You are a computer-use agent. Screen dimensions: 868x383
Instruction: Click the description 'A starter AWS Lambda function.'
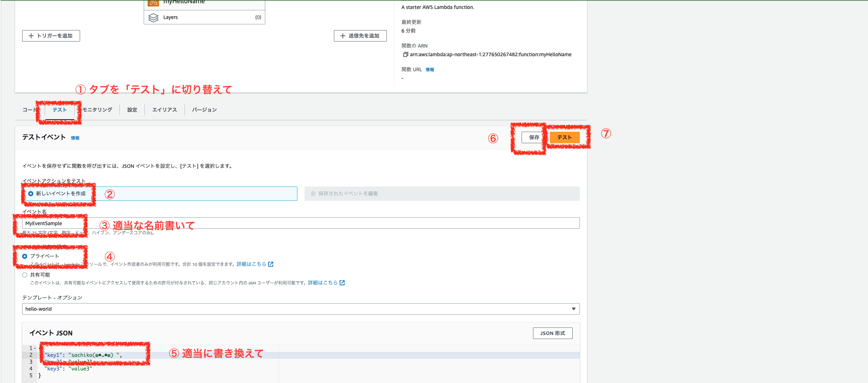click(438, 7)
